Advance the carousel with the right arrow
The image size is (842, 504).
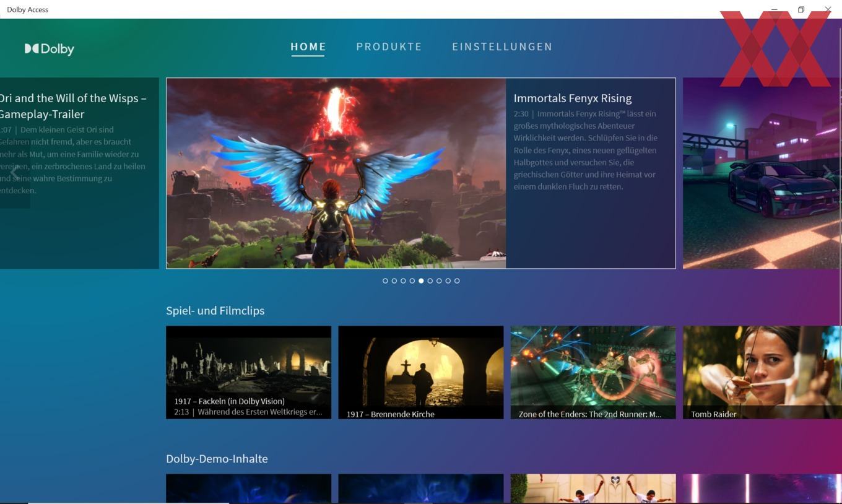pos(827,172)
